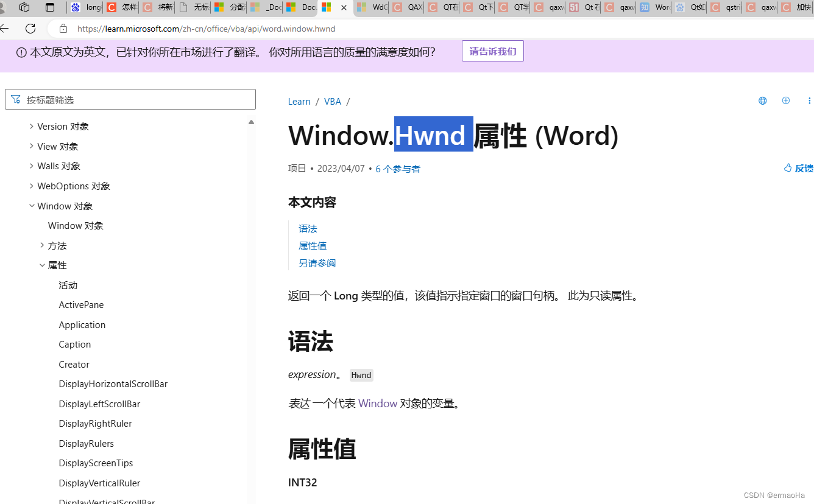Select DisplayRightRuler entry
This screenshot has height=504, width=814.
95,423
